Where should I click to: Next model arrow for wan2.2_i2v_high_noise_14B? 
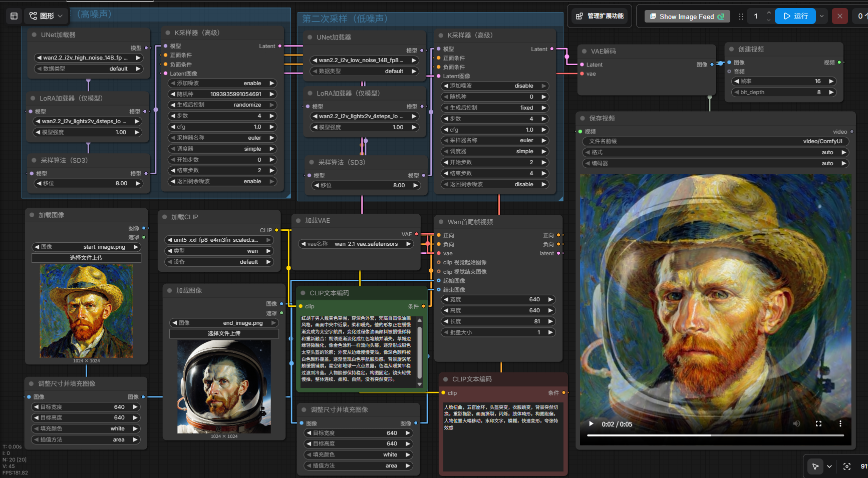[138, 58]
